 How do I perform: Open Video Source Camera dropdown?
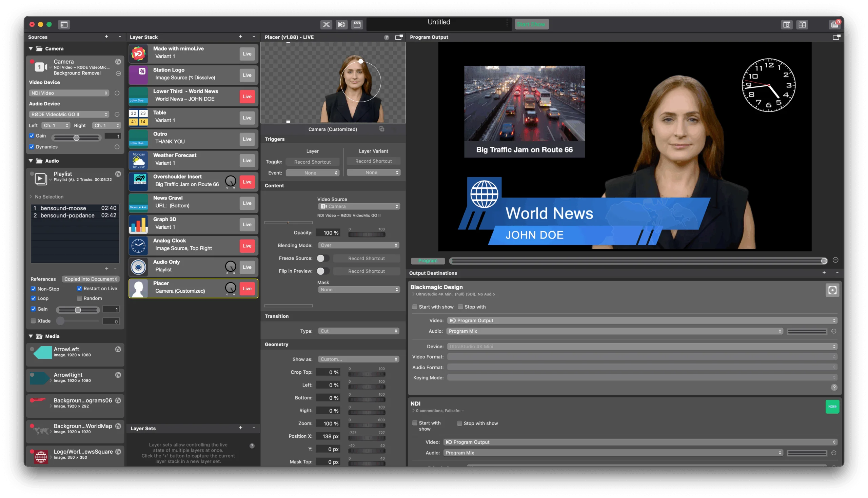359,206
